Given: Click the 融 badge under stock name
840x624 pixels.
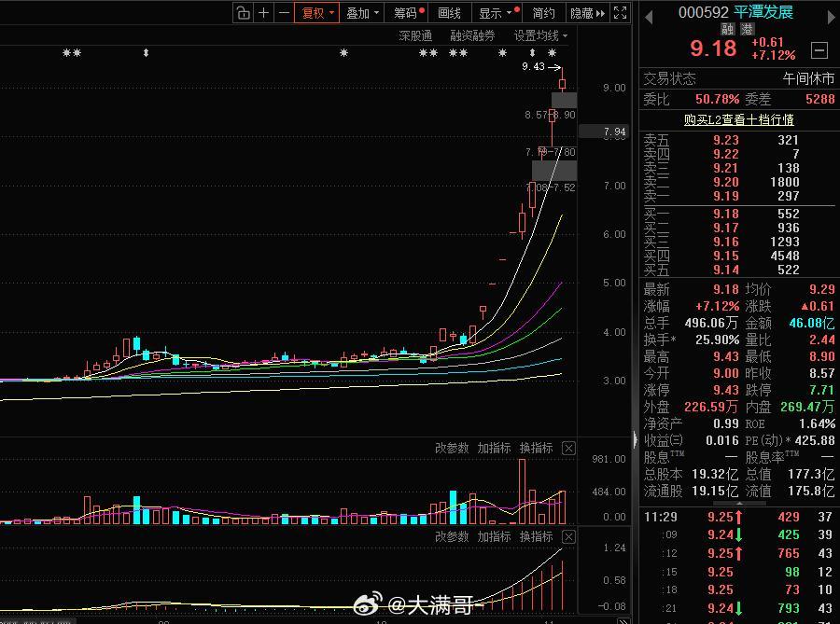Looking at the screenshot, I should [x=727, y=29].
